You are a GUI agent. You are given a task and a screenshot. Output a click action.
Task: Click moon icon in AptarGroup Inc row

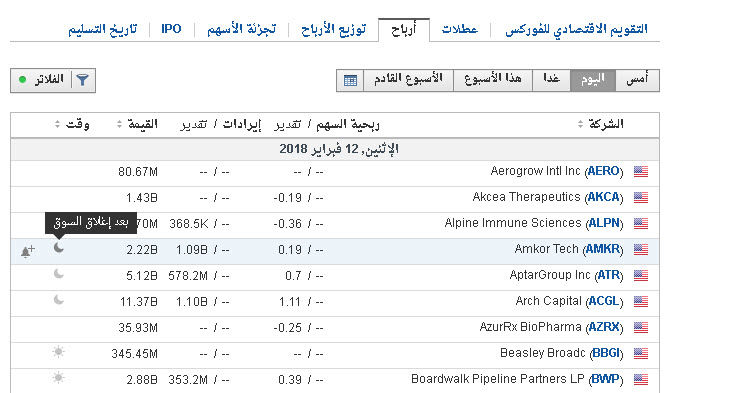click(58, 274)
